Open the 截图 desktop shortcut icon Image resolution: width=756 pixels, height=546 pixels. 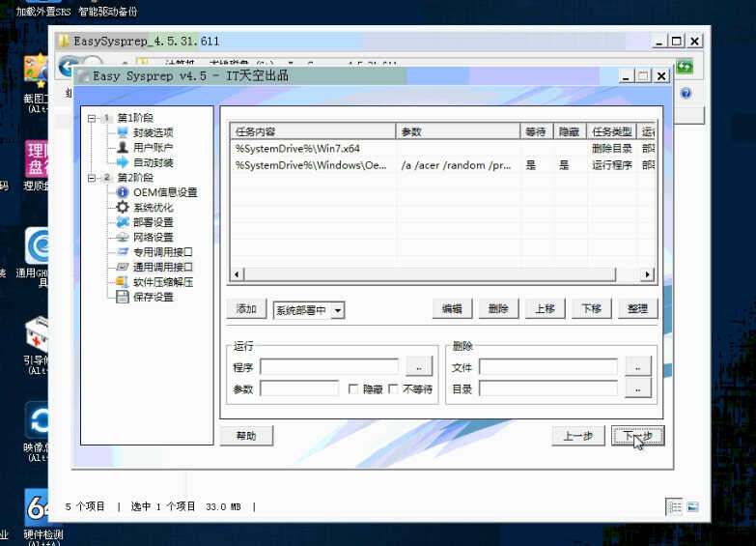(x=37, y=72)
